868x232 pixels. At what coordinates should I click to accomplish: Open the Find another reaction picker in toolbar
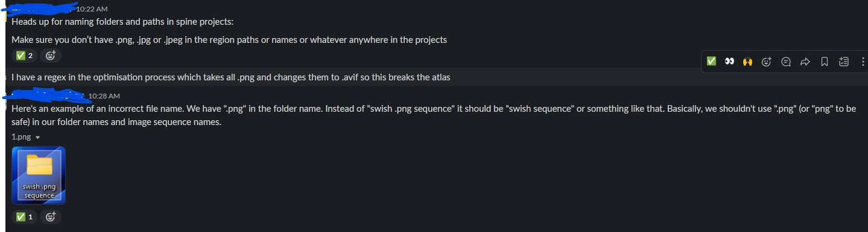[x=767, y=61]
